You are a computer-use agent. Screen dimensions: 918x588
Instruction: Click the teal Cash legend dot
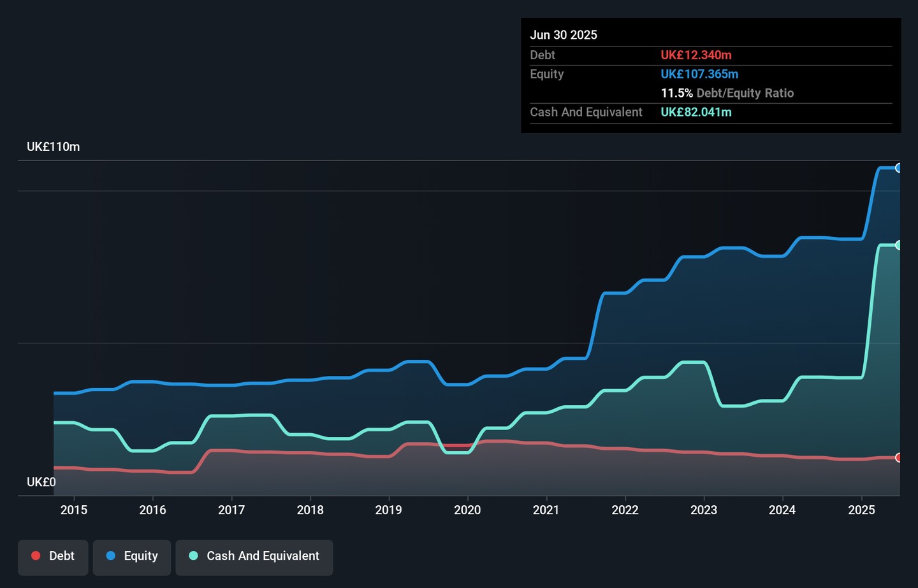194,556
